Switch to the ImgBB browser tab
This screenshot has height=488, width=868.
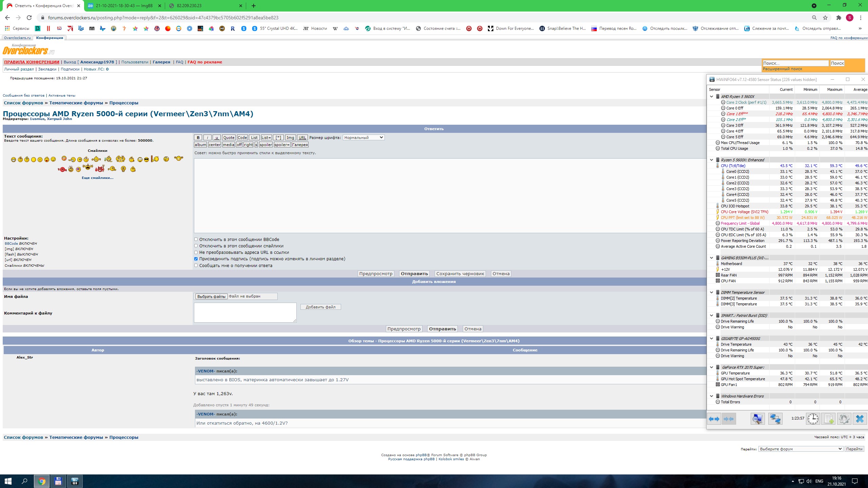(124, 6)
